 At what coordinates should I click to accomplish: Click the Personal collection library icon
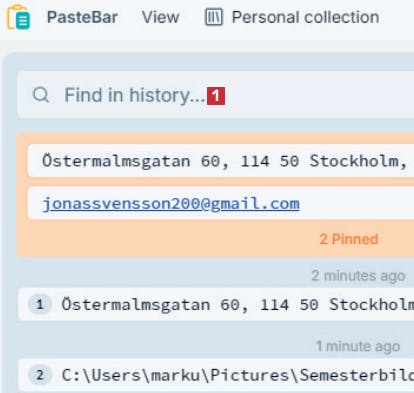[214, 17]
